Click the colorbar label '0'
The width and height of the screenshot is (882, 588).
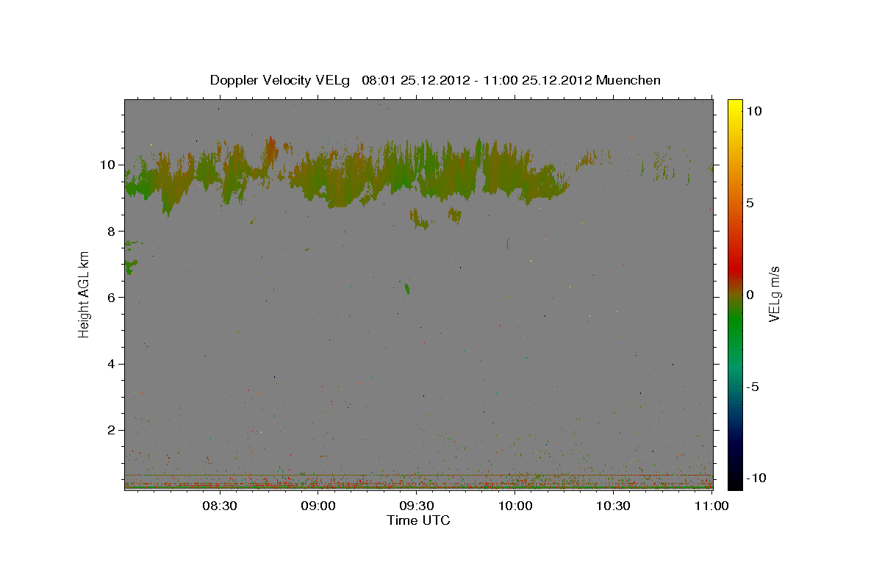tap(750, 295)
